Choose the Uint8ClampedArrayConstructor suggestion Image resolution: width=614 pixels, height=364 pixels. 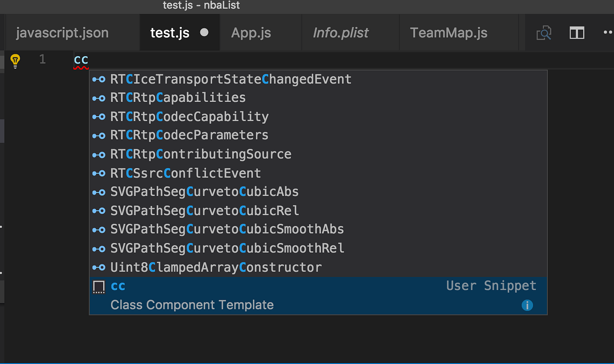(x=215, y=267)
